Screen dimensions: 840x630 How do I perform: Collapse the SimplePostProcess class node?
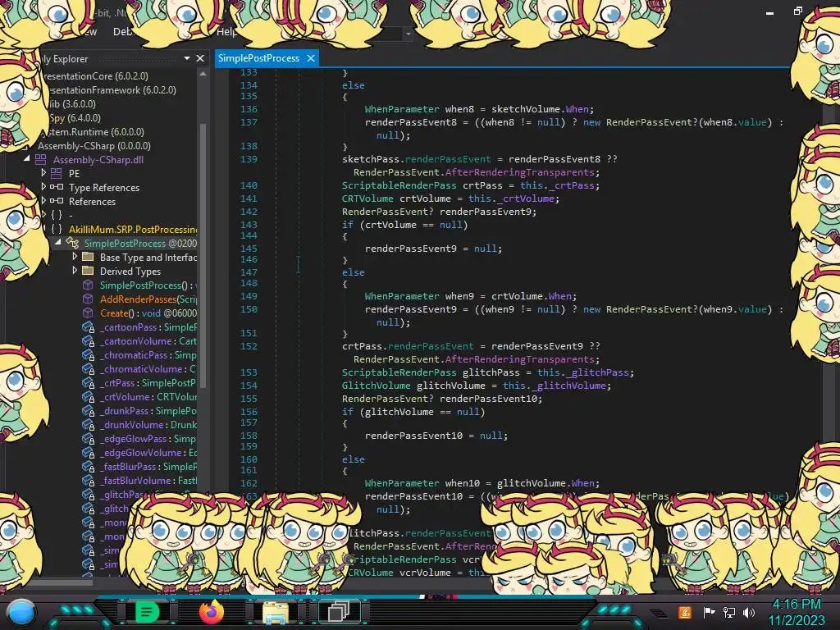[58, 243]
